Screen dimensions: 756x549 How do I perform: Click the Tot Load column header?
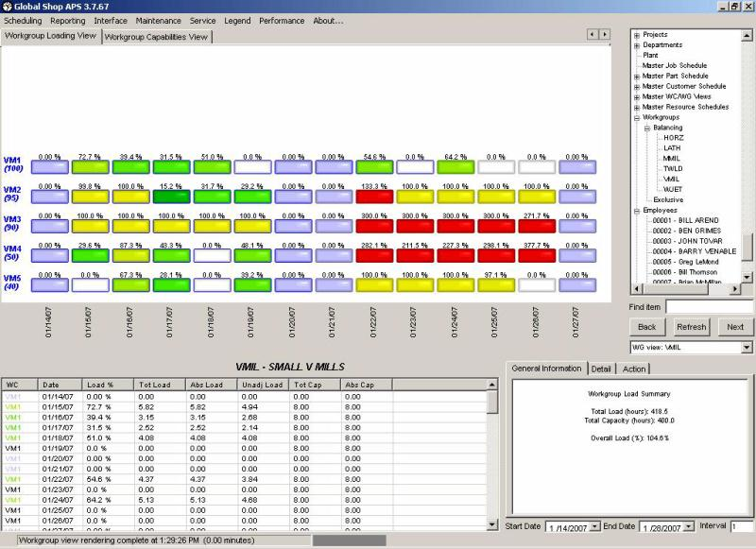(160, 385)
